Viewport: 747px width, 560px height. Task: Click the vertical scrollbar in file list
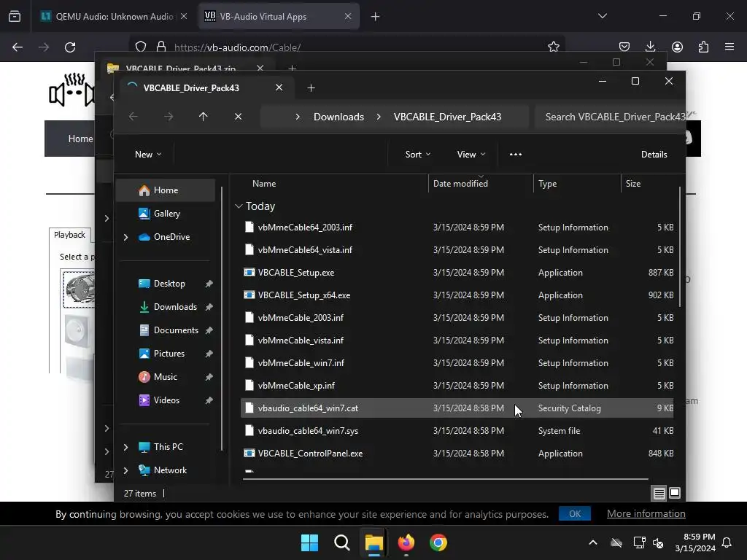pyautogui.click(x=680, y=248)
